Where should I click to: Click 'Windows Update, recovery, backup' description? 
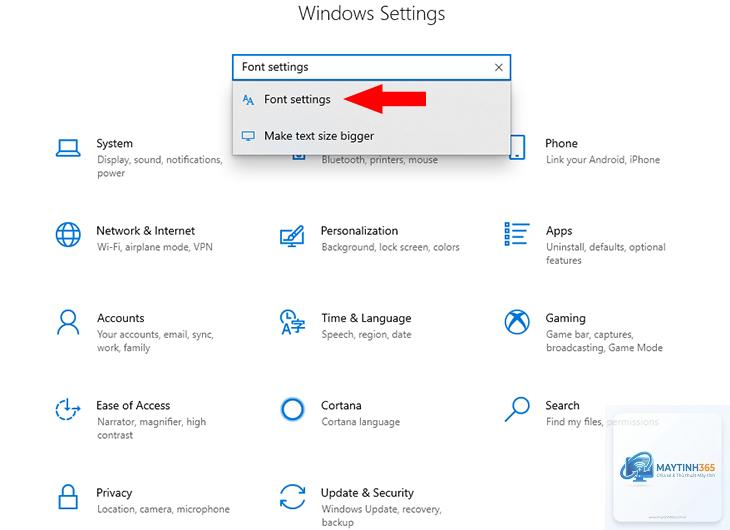tap(381, 516)
